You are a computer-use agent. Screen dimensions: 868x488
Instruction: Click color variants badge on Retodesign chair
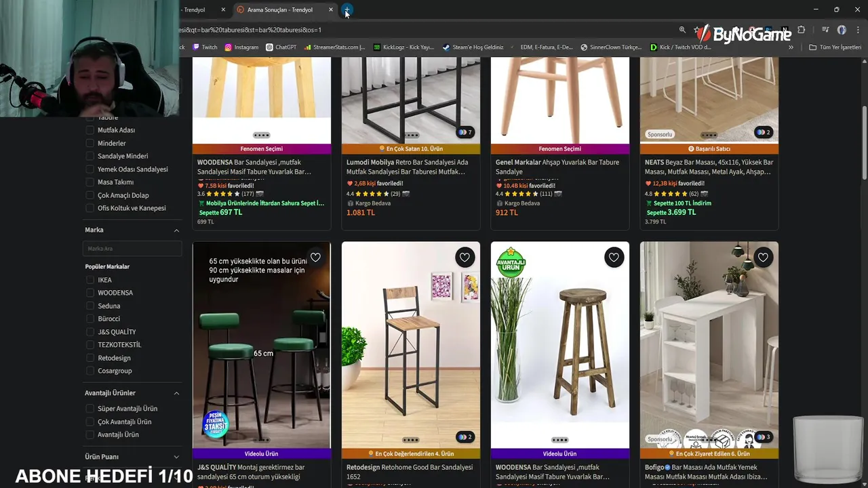465,437
